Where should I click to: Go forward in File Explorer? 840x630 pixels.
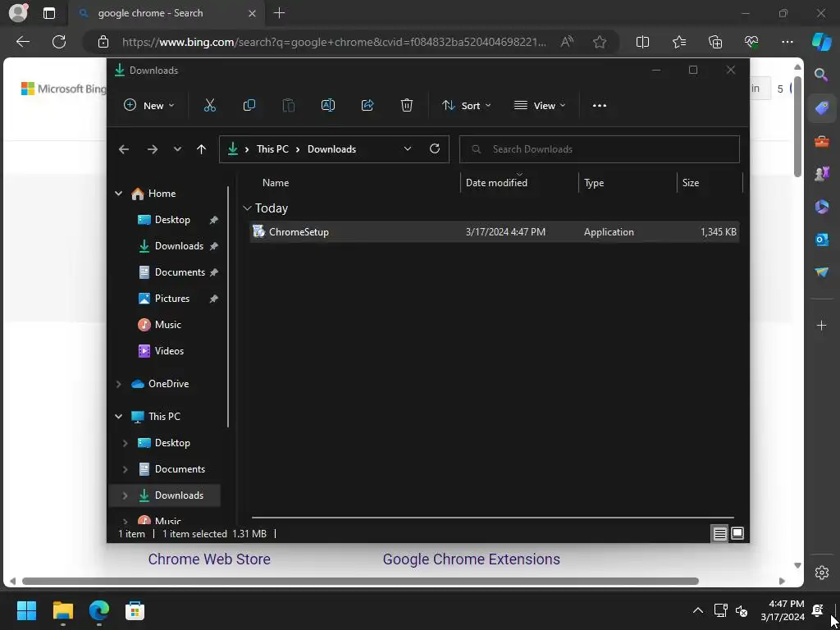[153, 149]
